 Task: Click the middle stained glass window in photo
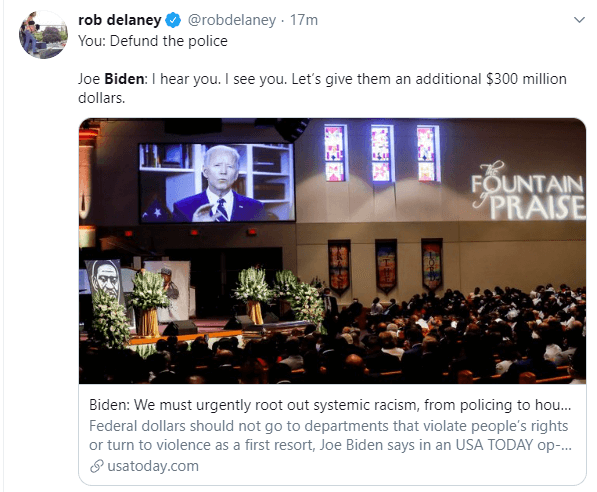(381, 154)
